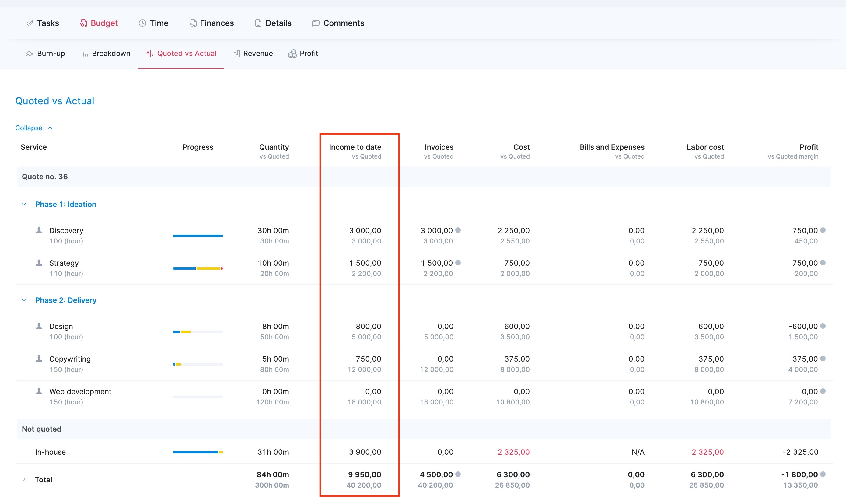Click the Income to date column header
The image size is (846, 504).
click(x=355, y=147)
